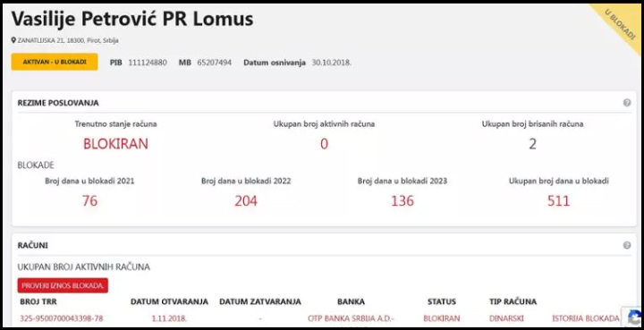Click the big 'BLOKIRAN' account state text

click(115, 144)
